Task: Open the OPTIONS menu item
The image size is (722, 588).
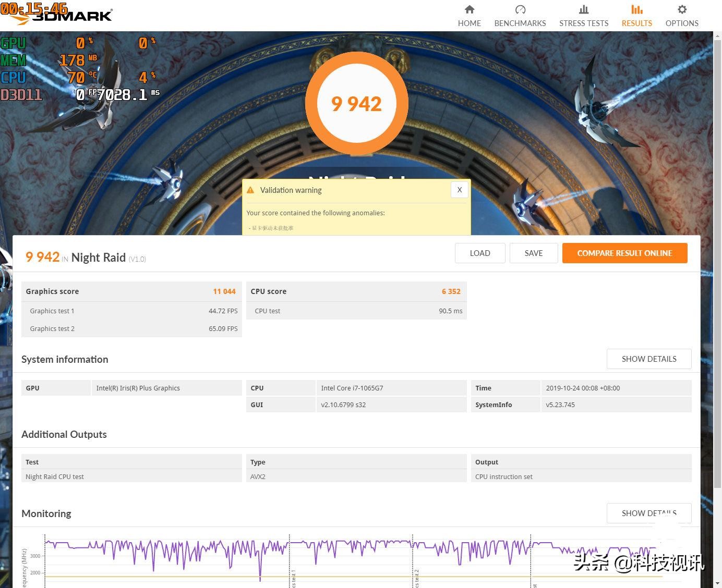Action: (x=681, y=23)
